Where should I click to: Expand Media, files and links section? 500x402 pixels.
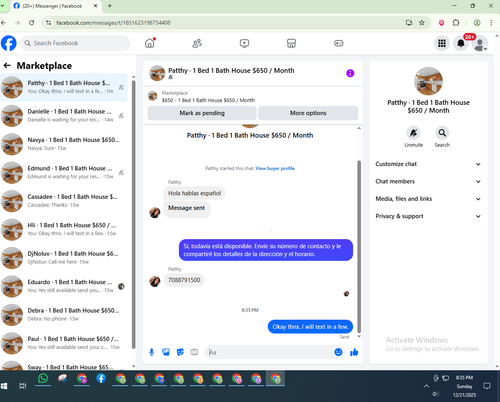(428, 199)
